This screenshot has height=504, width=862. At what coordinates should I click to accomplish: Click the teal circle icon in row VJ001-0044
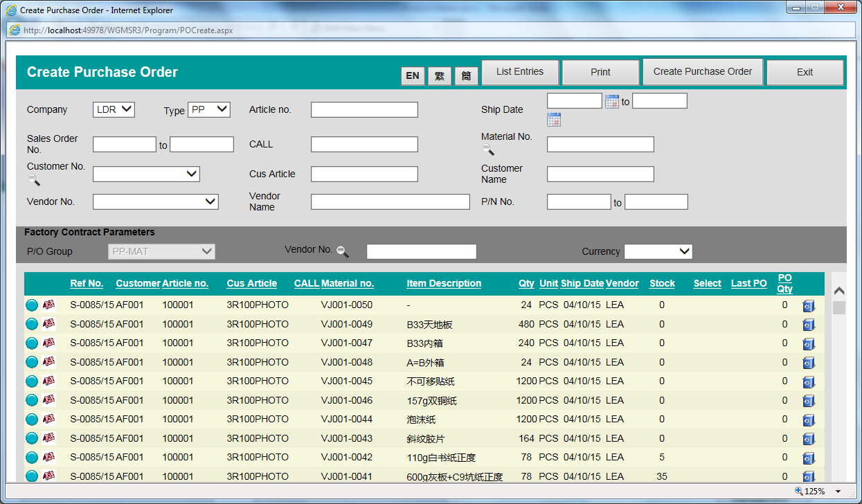click(x=32, y=419)
